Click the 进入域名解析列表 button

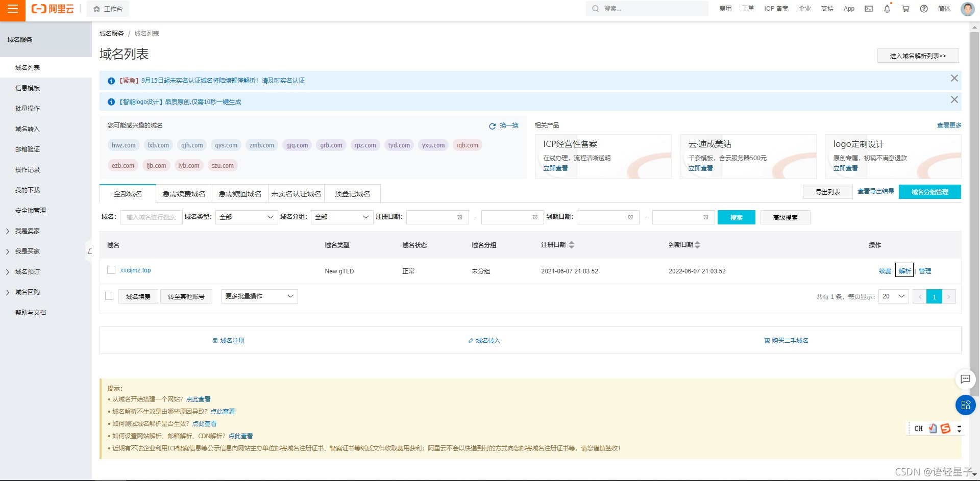(x=918, y=56)
